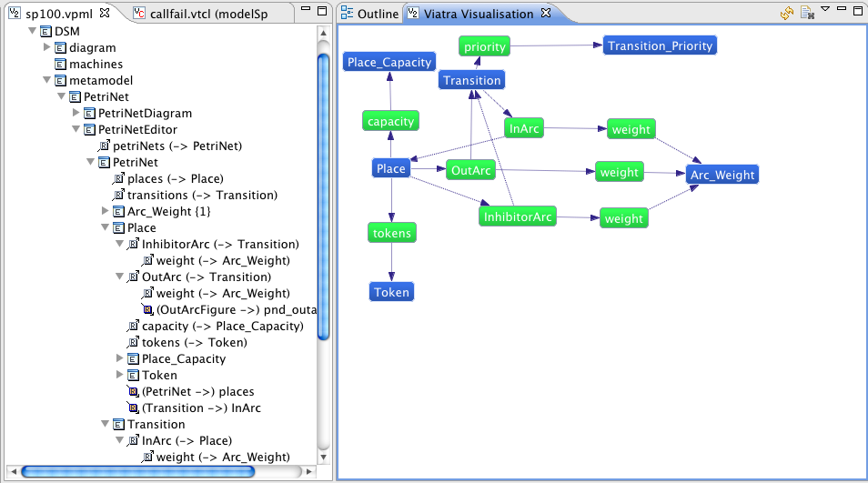
Task: Minimize the editor panel
Action: click(306, 9)
